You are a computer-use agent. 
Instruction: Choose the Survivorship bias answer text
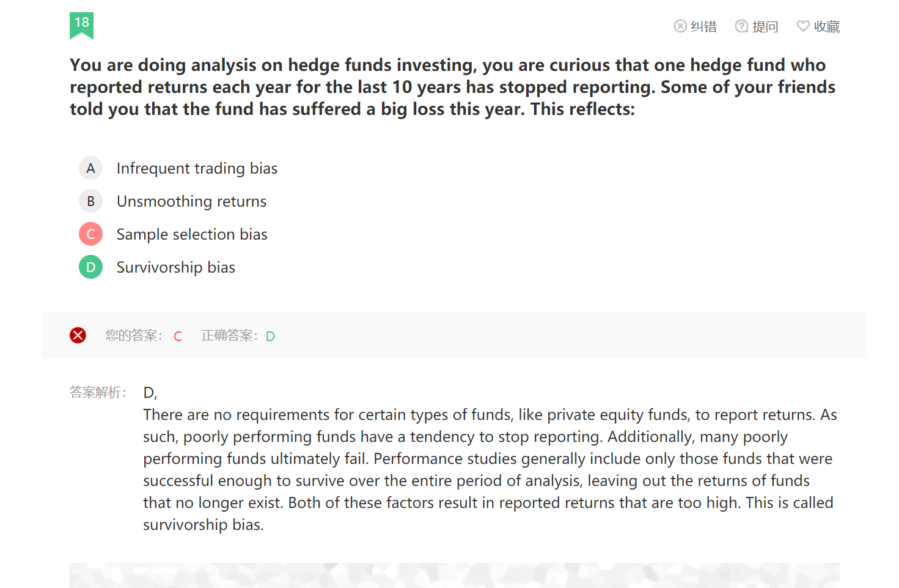tap(176, 267)
